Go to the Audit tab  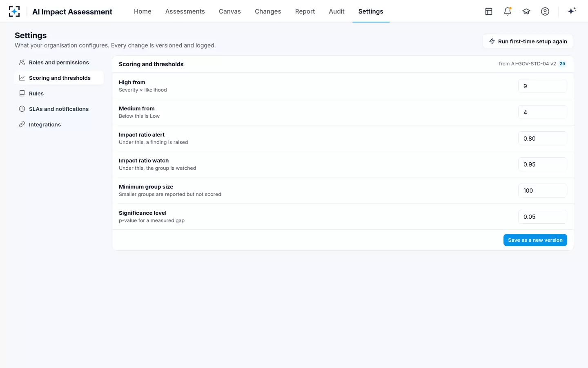point(336,11)
